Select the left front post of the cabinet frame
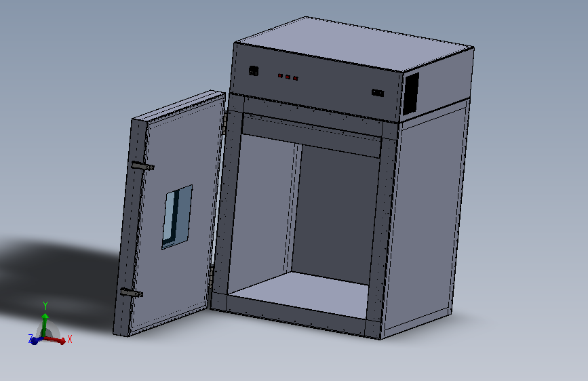The image size is (588, 381). point(227,203)
